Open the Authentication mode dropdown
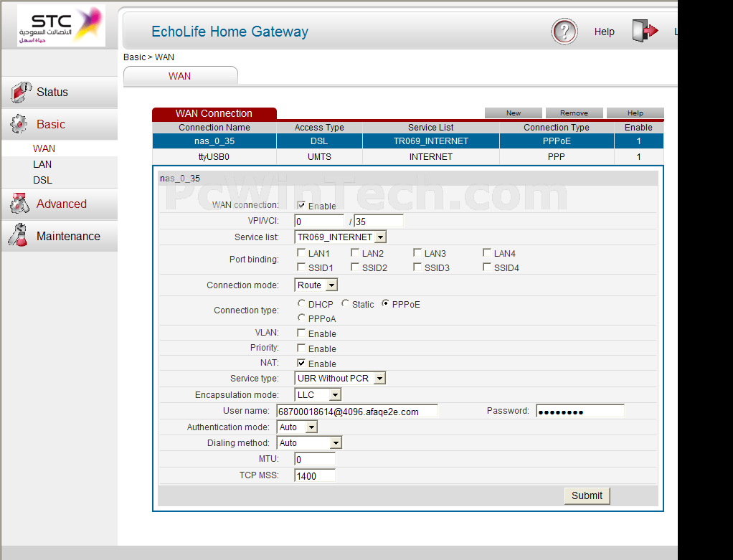This screenshot has width=733, height=560. (x=298, y=427)
